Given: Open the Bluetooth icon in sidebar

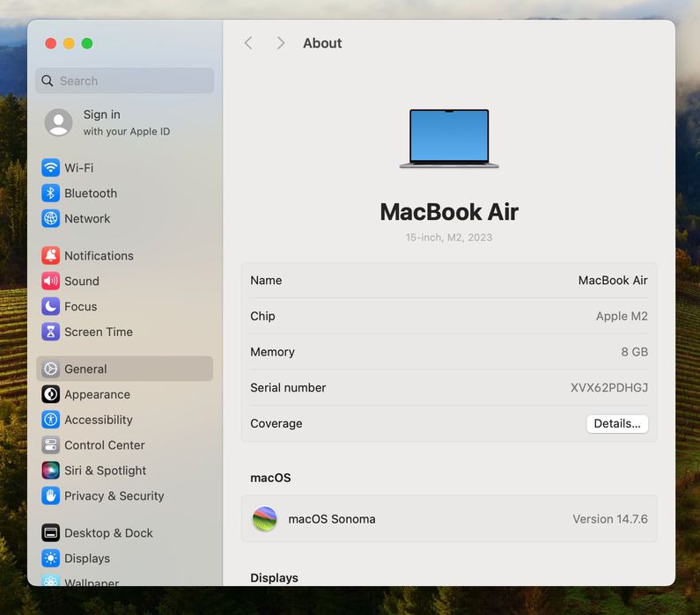Looking at the screenshot, I should pos(50,193).
